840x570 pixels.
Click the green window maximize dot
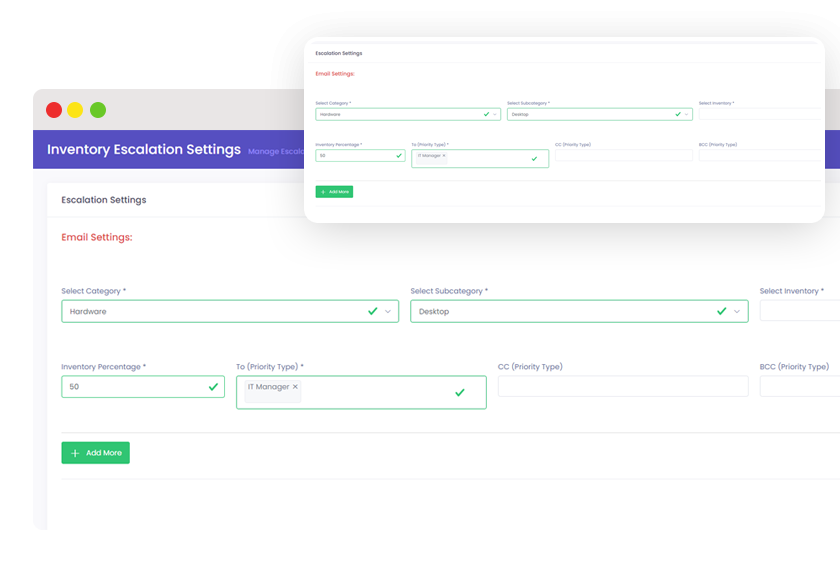click(x=98, y=110)
